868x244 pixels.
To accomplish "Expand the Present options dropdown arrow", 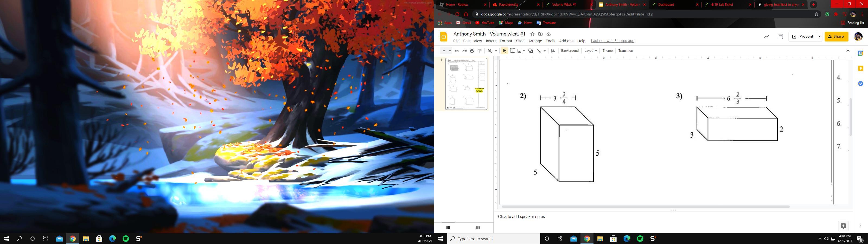I will pos(819,36).
